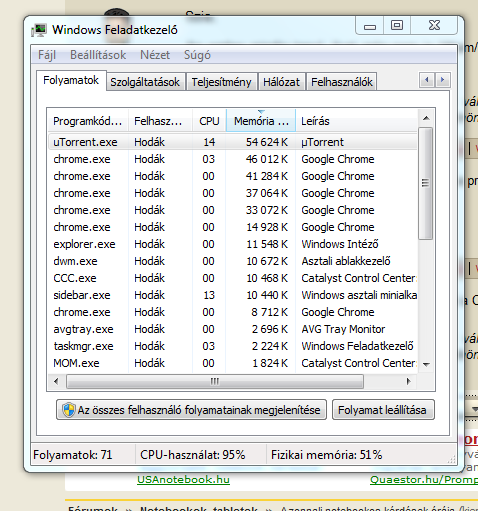Click the CPU-használat: 95% status entry

(x=193, y=455)
